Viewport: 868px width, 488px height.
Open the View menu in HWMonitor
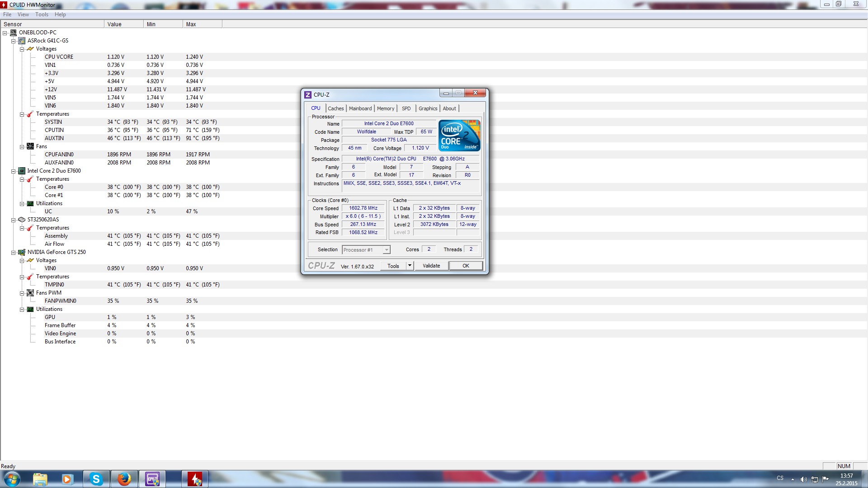pyautogui.click(x=23, y=14)
